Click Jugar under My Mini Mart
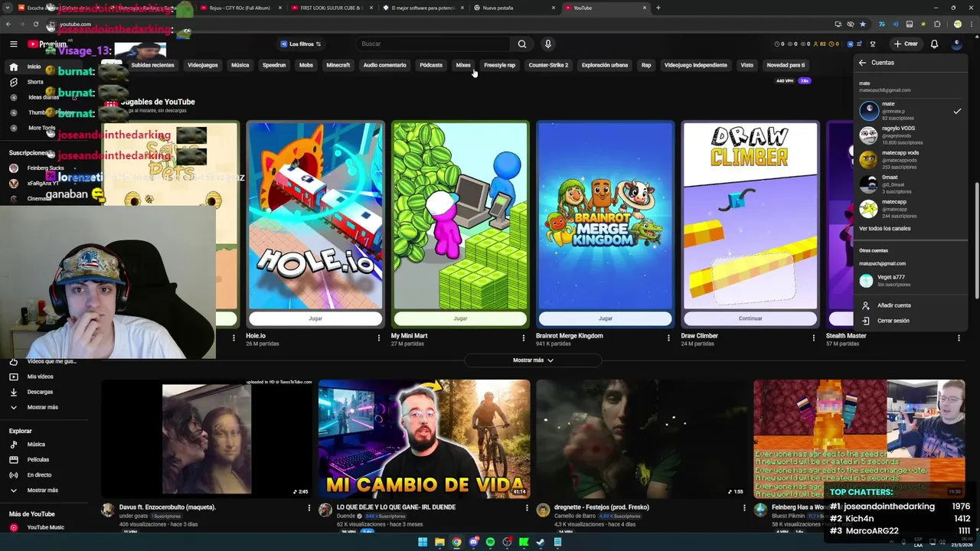The width and height of the screenshot is (980, 551). (x=460, y=318)
